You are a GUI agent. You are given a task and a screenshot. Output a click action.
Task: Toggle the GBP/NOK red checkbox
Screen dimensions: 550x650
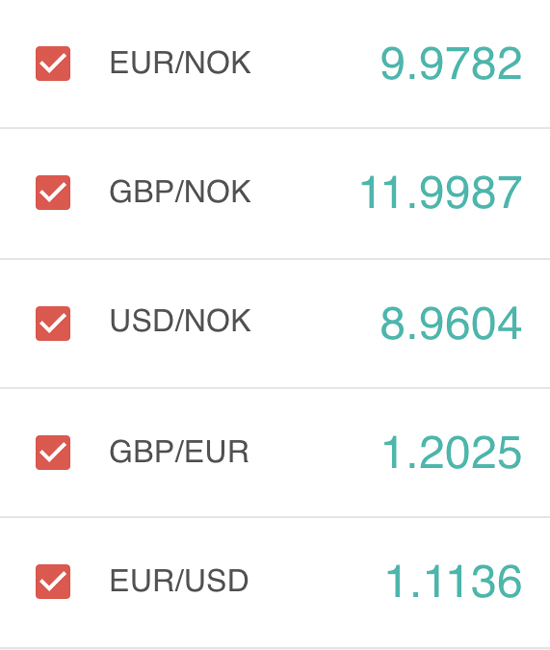pyautogui.click(x=53, y=192)
